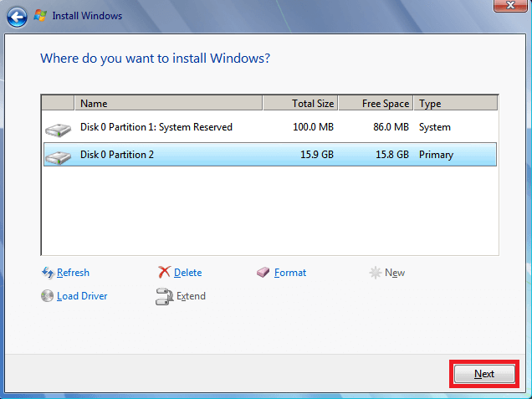Click the Format text link
532x399 pixels.
[290, 273]
